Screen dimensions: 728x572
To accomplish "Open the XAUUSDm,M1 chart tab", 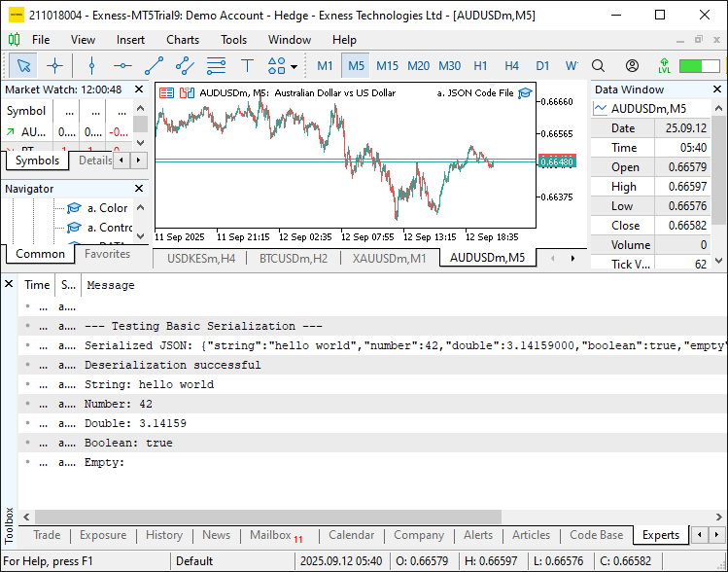I will (389, 259).
